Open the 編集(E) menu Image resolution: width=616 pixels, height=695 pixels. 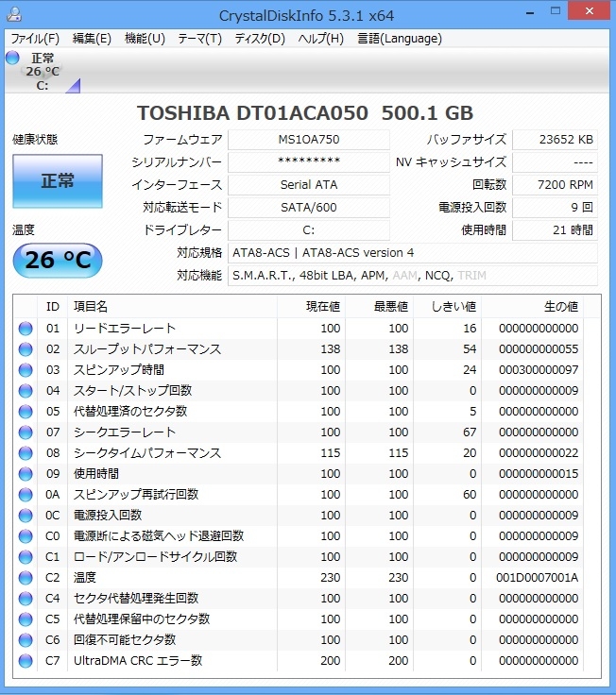(92, 39)
